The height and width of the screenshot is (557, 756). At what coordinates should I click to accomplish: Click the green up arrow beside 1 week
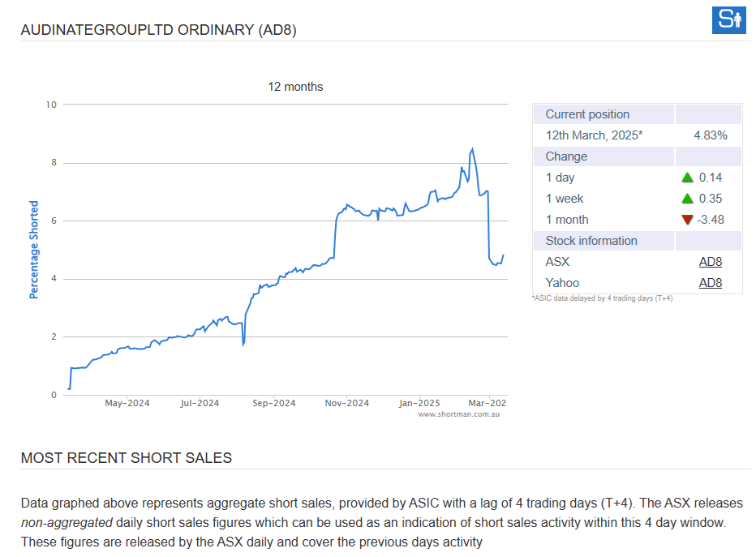tap(687, 199)
